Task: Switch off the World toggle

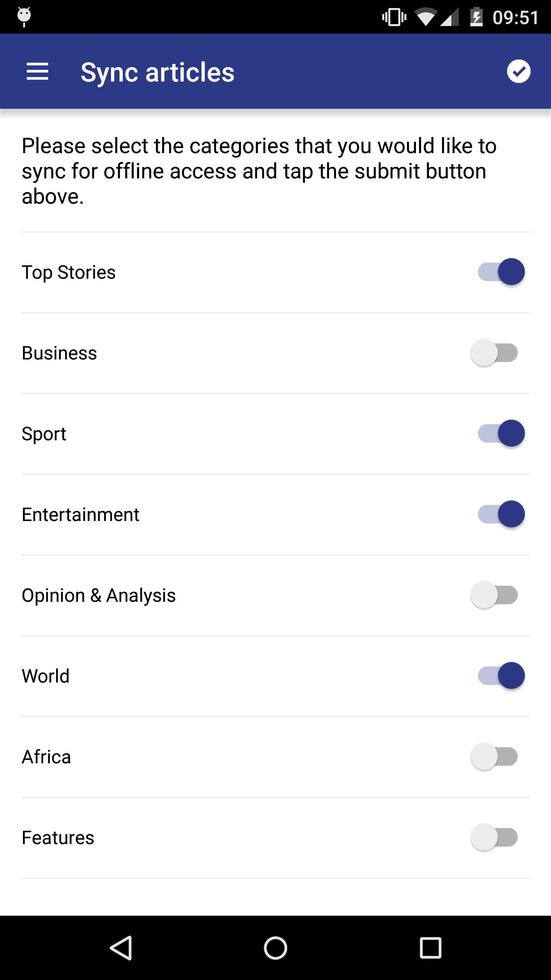Action: pos(501,676)
